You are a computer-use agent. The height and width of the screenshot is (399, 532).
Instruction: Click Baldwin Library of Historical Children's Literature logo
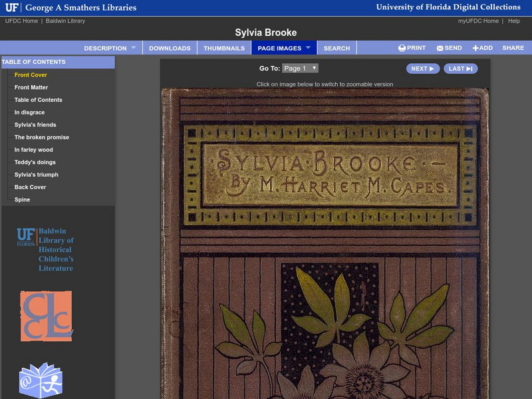point(45,249)
